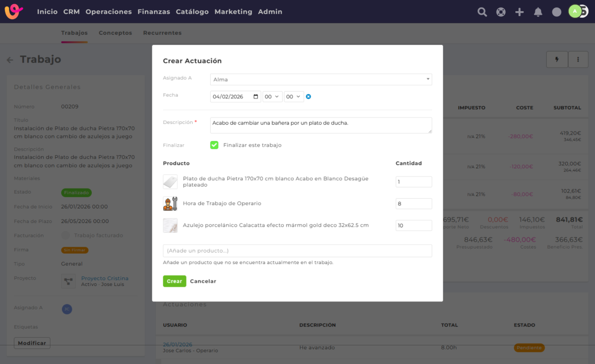Click the lightning bolt quick actions button
Viewport: 595px width, 364px height.
(x=557, y=59)
